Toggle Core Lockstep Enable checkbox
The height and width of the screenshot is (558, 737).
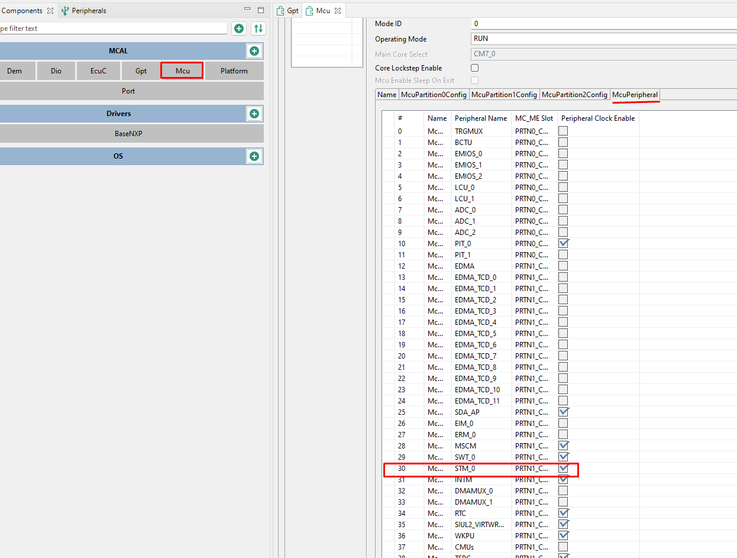[475, 68]
